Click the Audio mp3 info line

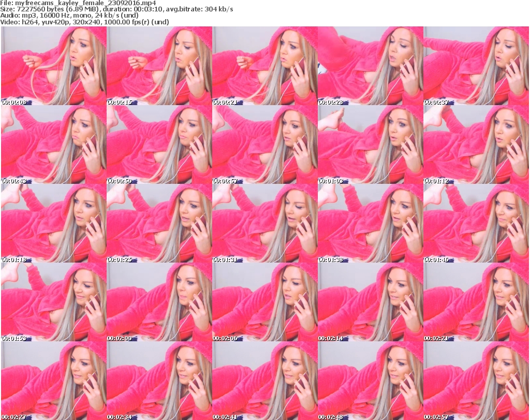point(69,16)
